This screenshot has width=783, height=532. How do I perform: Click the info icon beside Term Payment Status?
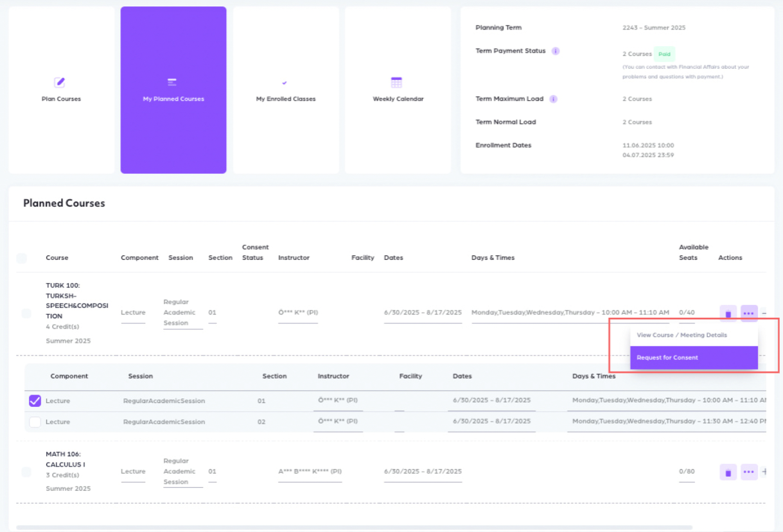(x=556, y=51)
